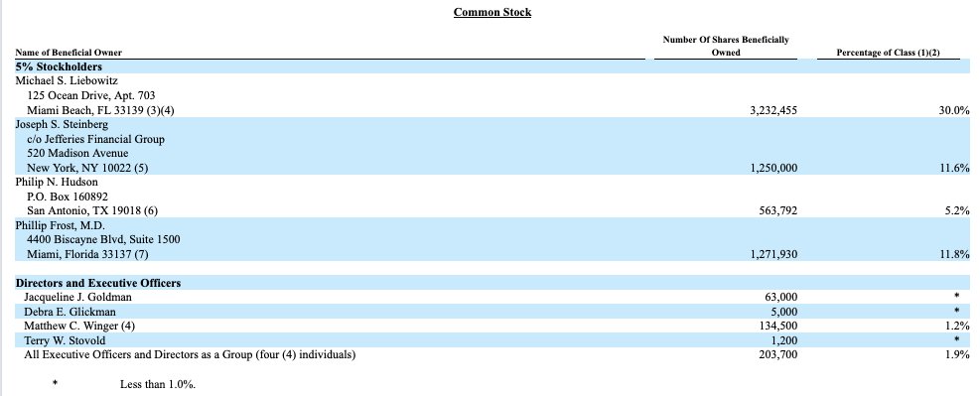Select the name Terry W. Stovold

tap(65, 340)
